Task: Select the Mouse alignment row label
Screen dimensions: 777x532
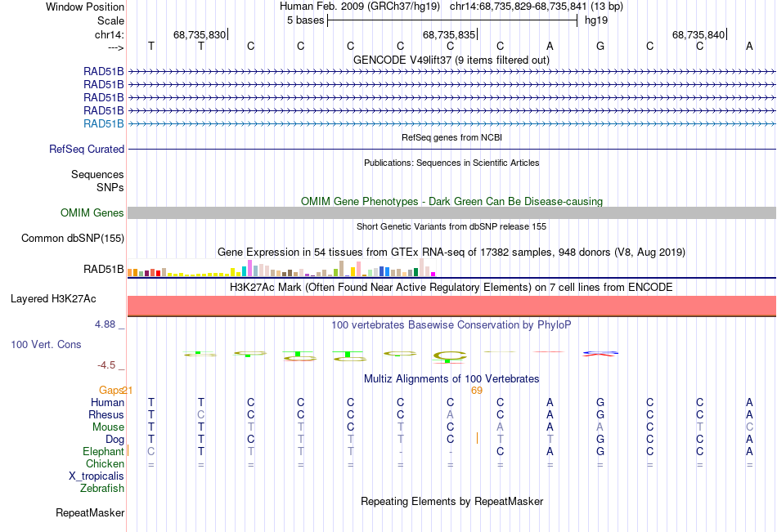Action: click(x=108, y=427)
